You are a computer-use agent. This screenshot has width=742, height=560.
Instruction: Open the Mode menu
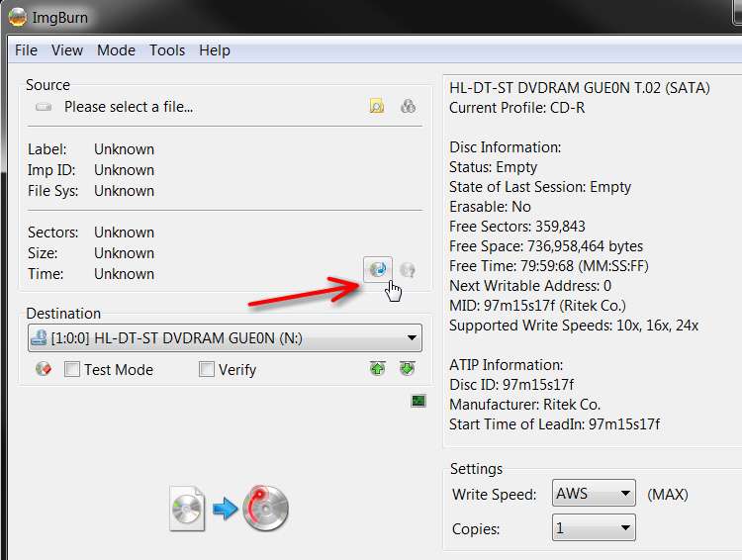tap(116, 50)
